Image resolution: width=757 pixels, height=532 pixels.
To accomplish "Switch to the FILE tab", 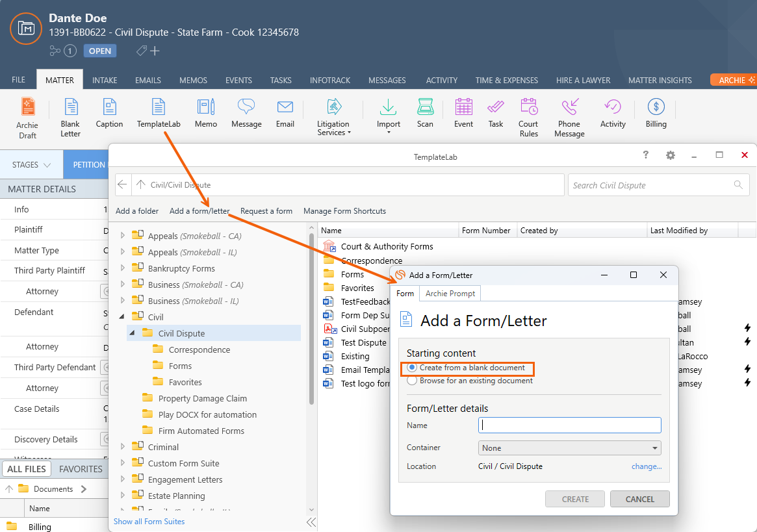I will 18,80.
